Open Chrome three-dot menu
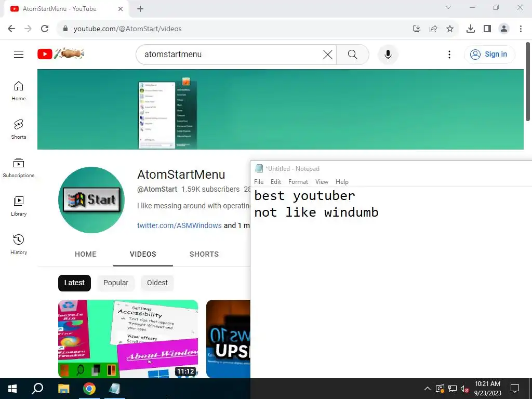Viewport: 532px width, 399px height. tap(521, 29)
